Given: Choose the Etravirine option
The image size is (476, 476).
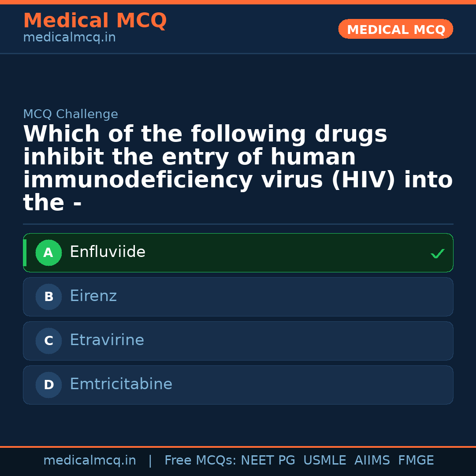Looking at the screenshot, I should [x=107, y=340].
